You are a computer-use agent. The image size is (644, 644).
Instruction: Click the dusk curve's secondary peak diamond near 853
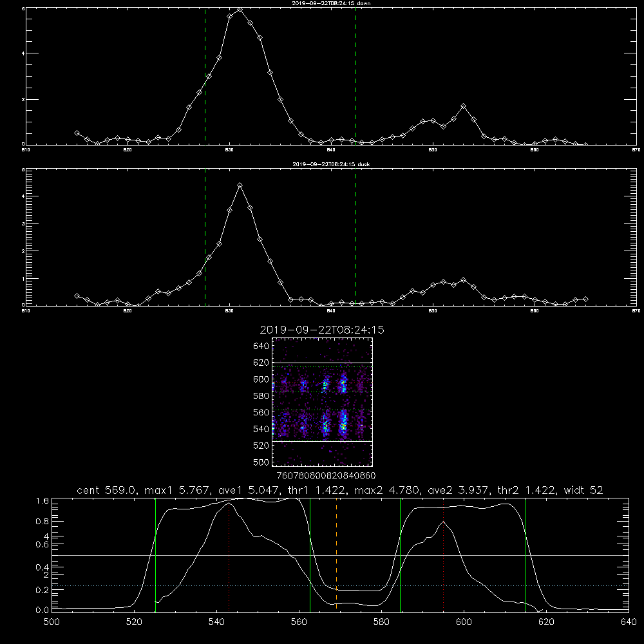pos(463,279)
